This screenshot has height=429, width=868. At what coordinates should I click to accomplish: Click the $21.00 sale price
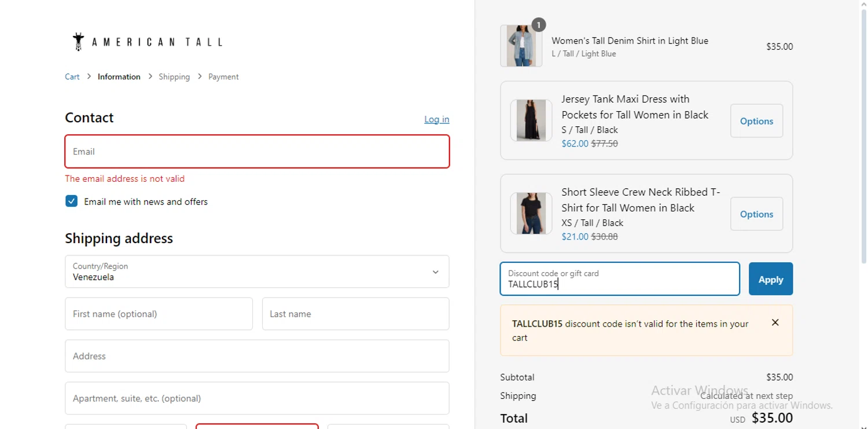575,237
